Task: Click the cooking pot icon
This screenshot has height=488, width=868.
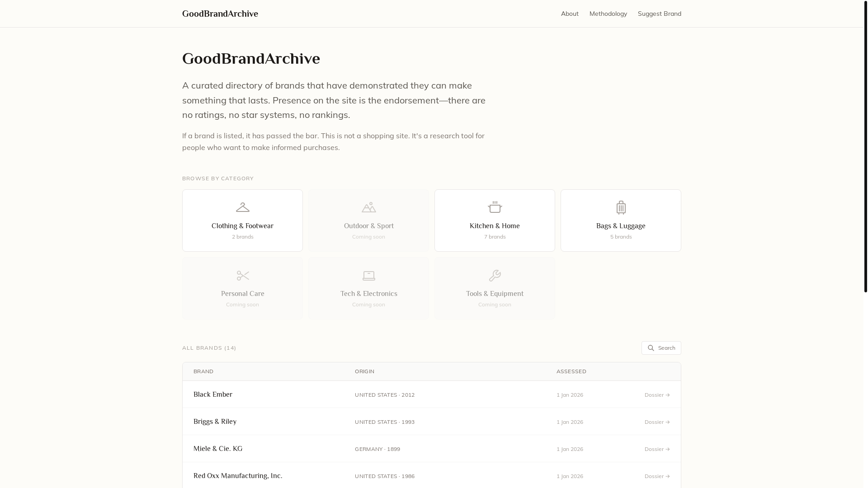Action: [x=495, y=207]
